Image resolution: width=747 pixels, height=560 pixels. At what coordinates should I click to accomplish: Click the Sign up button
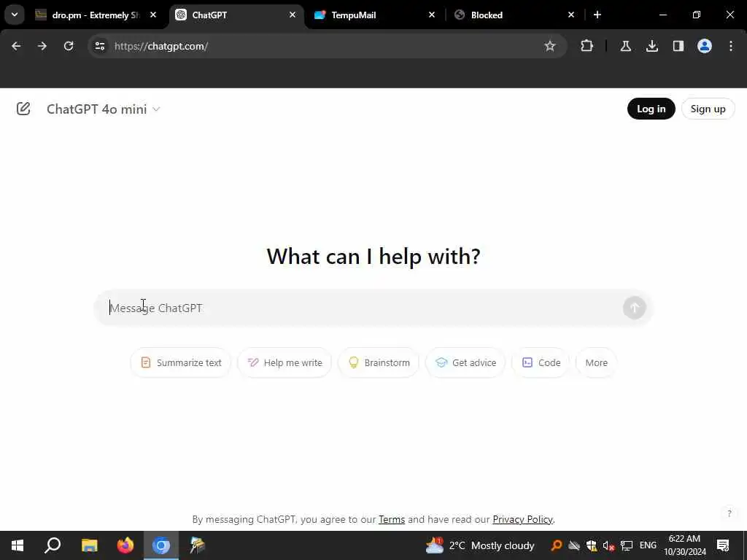click(x=708, y=109)
